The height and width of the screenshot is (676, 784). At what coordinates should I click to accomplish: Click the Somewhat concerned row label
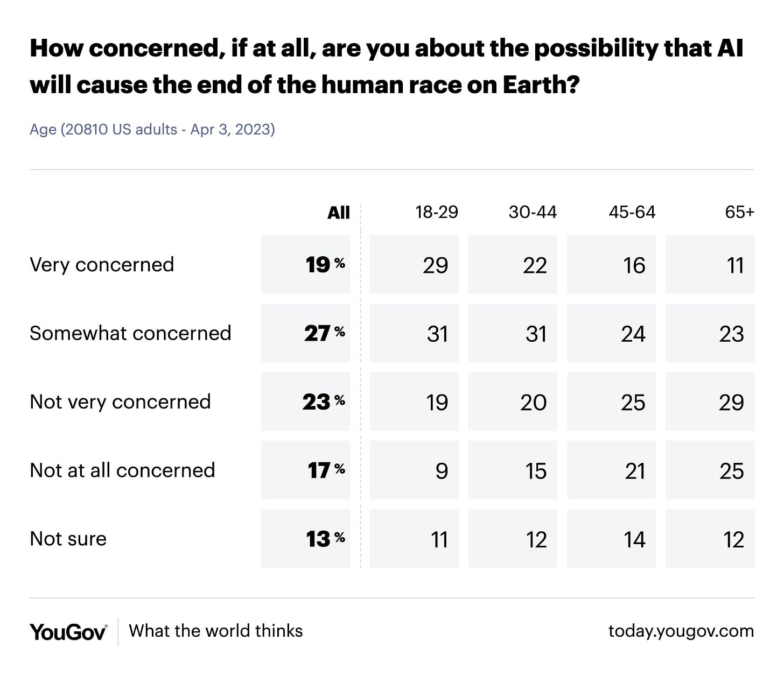(130, 333)
